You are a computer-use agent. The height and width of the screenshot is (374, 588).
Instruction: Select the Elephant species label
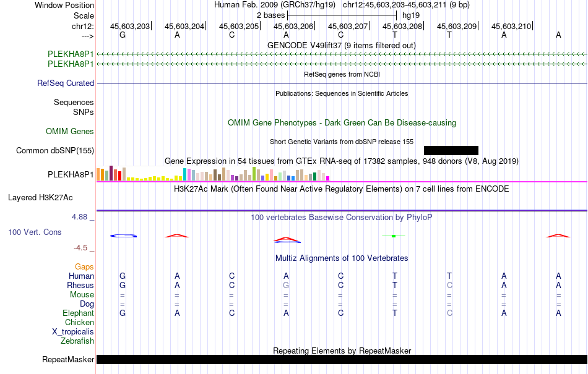tap(79, 313)
